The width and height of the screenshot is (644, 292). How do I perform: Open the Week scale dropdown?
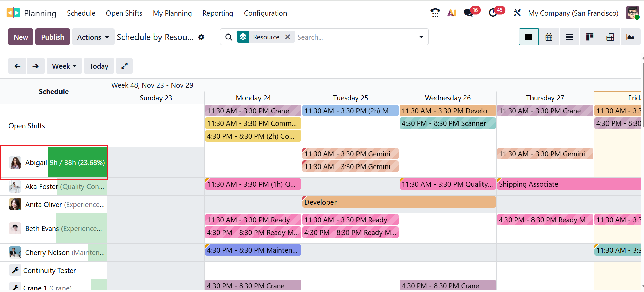coord(64,66)
